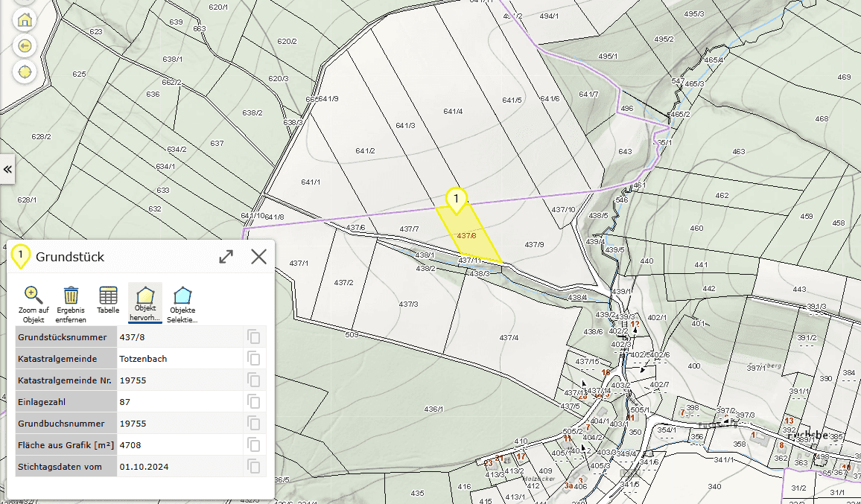Click Zoom auf Objekt magnifier icon
Image resolution: width=861 pixels, height=504 pixels.
coord(33,296)
